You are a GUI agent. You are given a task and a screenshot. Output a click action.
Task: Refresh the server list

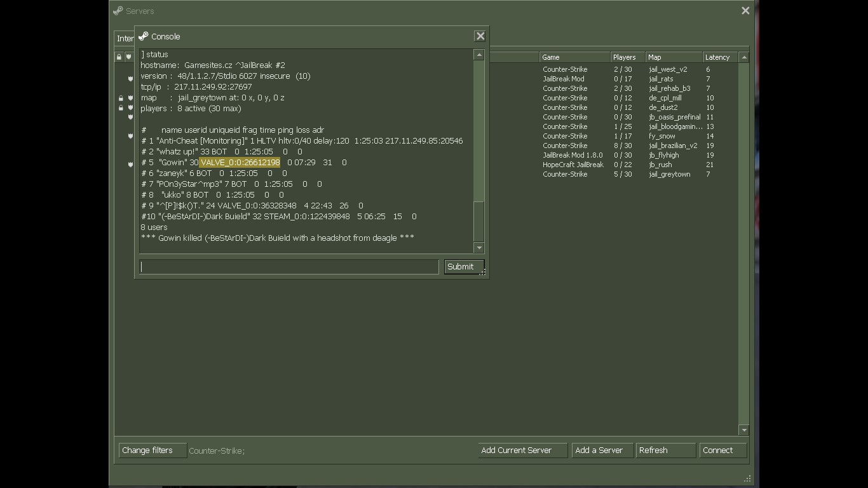pyautogui.click(x=666, y=451)
